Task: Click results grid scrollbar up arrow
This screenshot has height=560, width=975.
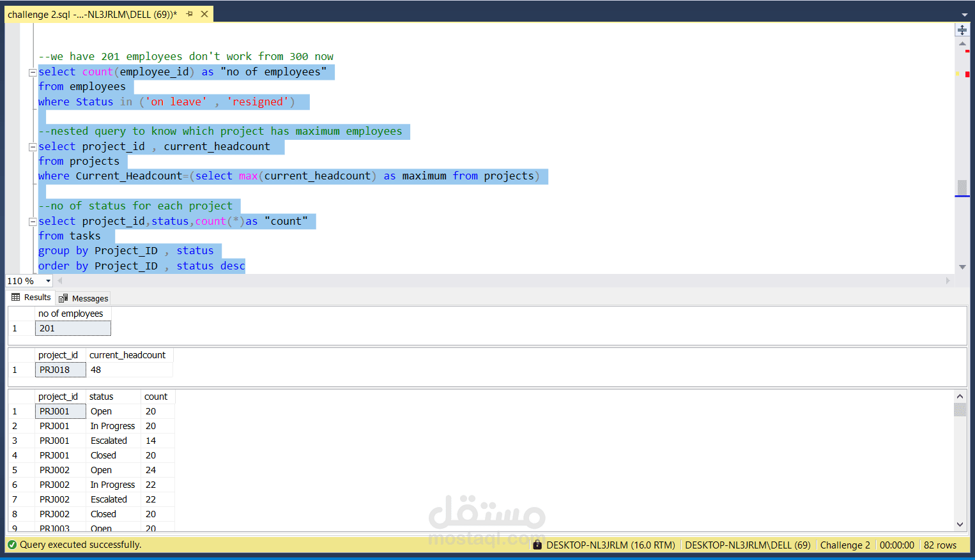Action: click(960, 397)
